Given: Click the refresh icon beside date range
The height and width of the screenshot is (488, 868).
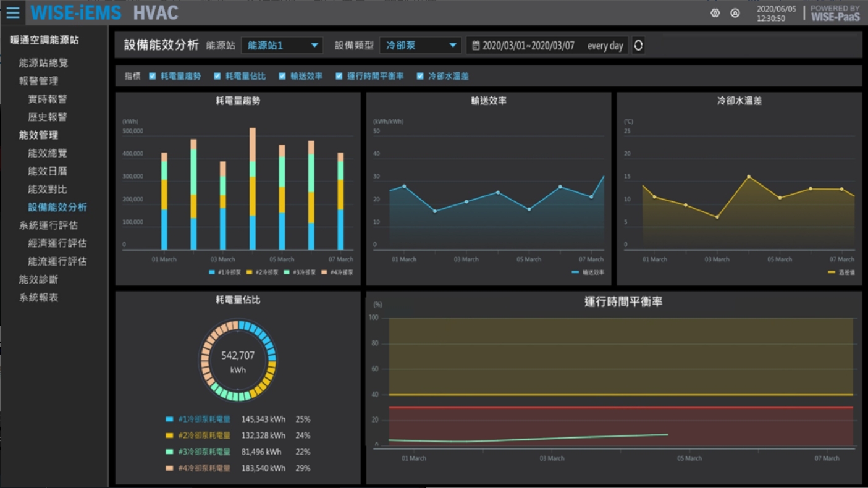Looking at the screenshot, I should pos(638,45).
